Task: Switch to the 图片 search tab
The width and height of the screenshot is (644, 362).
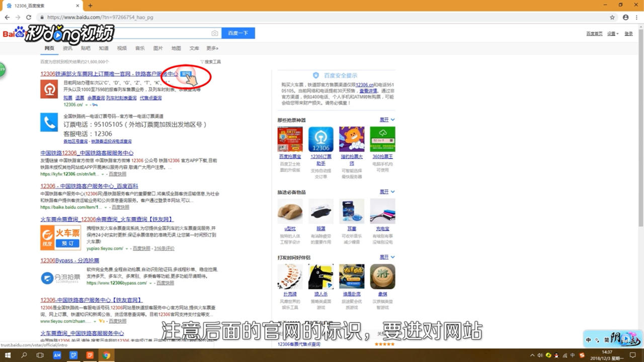Action: pos(158,48)
